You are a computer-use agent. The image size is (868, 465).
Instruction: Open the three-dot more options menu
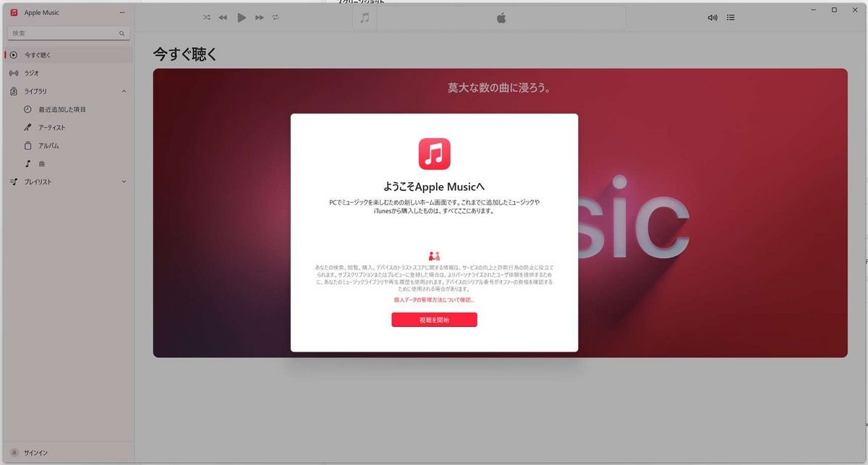pyautogui.click(x=122, y=13)
